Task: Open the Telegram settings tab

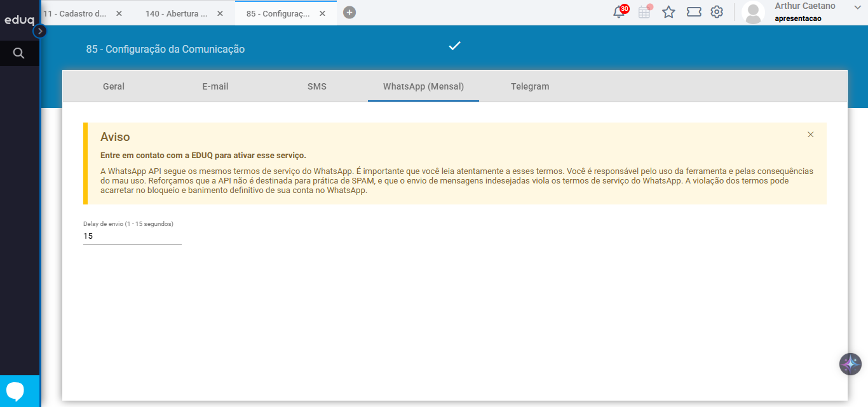Action: (530, 86)
